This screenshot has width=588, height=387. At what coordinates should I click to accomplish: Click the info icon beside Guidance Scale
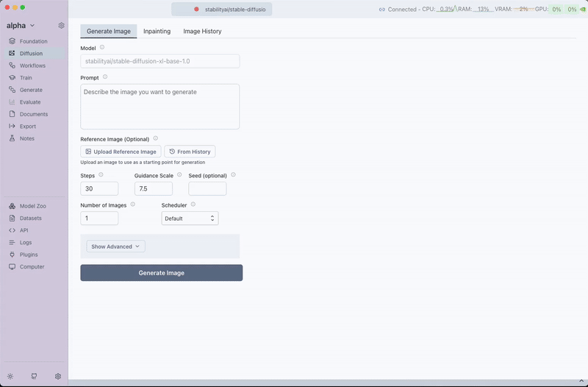(179, 175)
